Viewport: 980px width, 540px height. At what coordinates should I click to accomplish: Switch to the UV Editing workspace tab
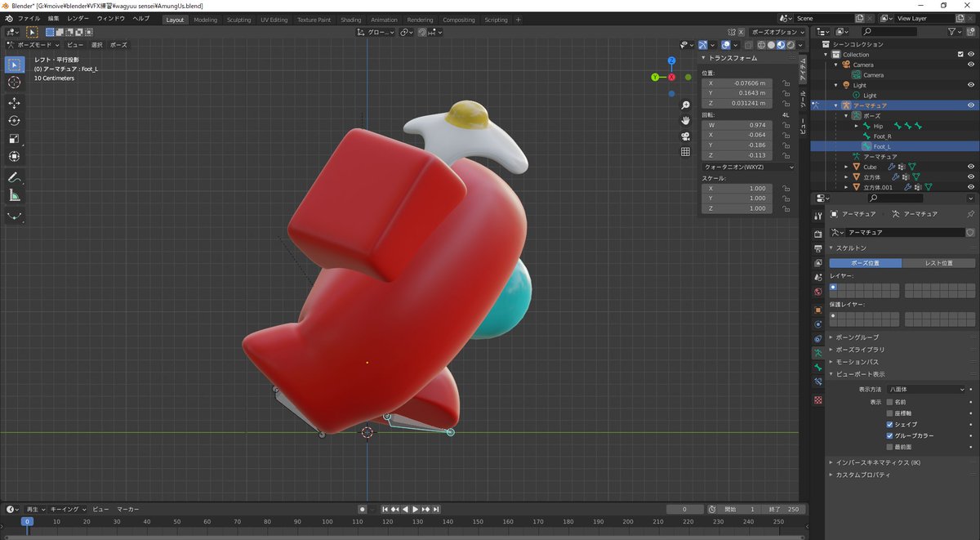(x=274, y=20)
